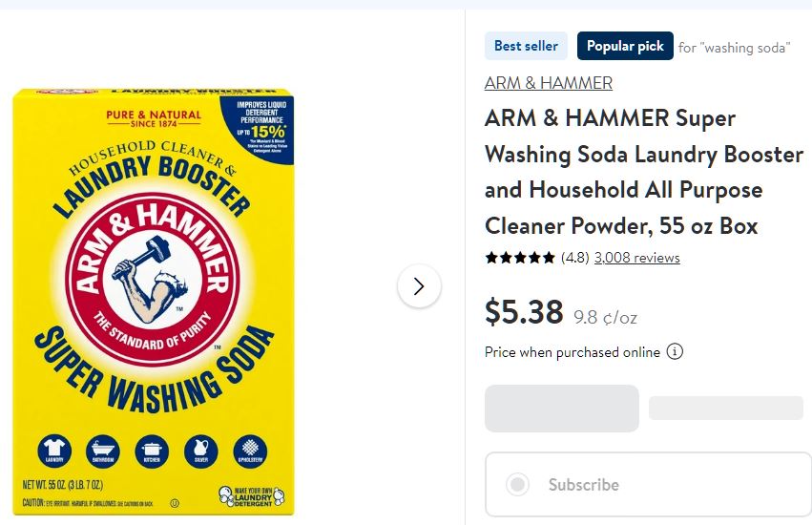
Task: View the 3,008 reviews link
Action: tap(637, 258)
